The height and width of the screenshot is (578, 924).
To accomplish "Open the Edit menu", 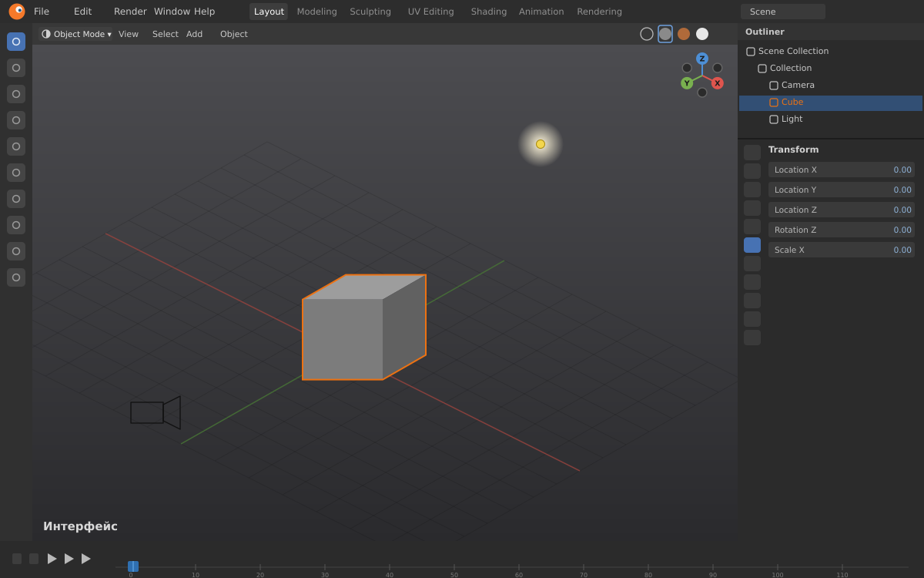I will coord(82,12).
